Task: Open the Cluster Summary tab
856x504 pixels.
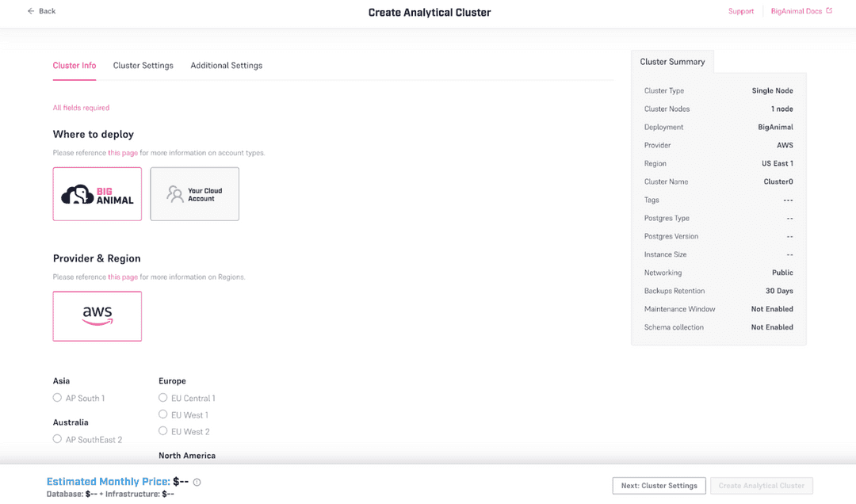Action: click(673, 62)
